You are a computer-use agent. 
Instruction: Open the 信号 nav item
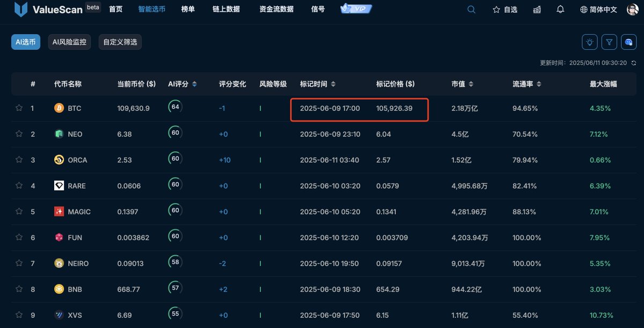(318, 9)
